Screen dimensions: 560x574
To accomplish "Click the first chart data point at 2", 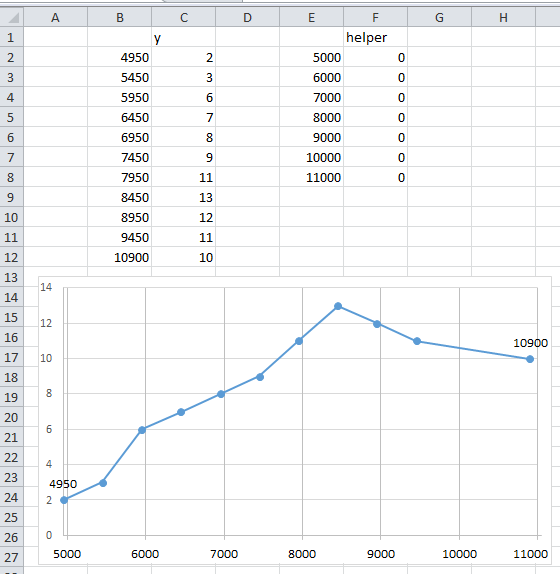I will click(64, 500).
